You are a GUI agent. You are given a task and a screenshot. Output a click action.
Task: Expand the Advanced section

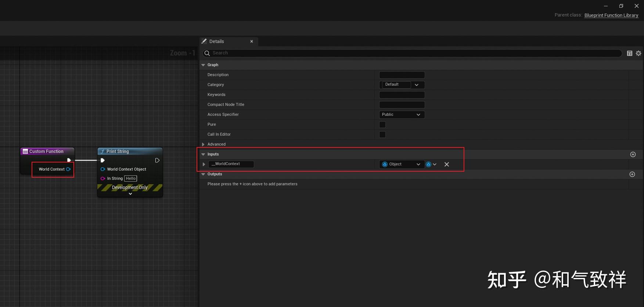click(203, 144)
